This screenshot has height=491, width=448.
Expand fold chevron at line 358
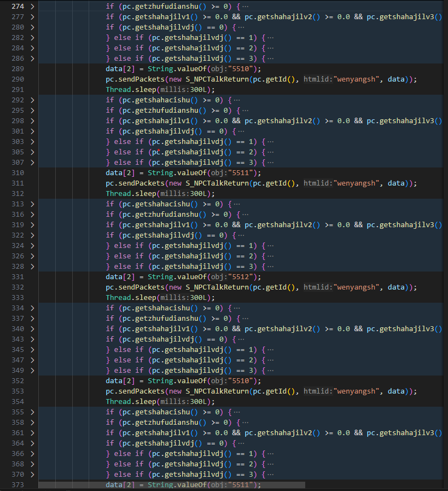[x=32, y=423]
